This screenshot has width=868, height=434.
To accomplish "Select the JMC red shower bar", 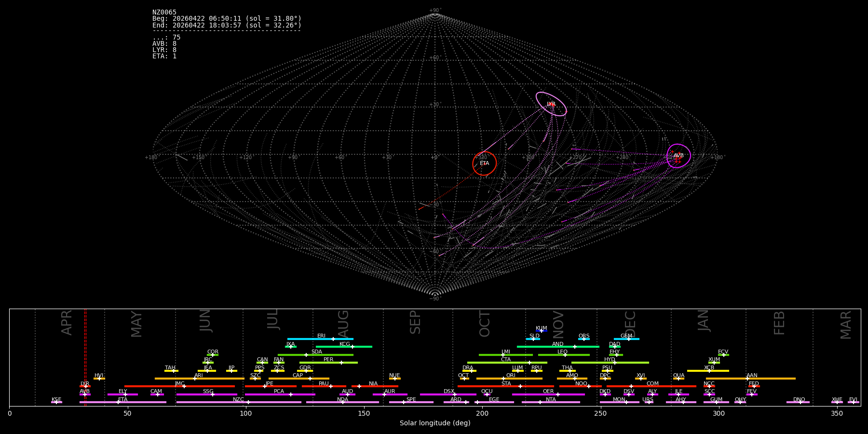I will pos(180,386).
